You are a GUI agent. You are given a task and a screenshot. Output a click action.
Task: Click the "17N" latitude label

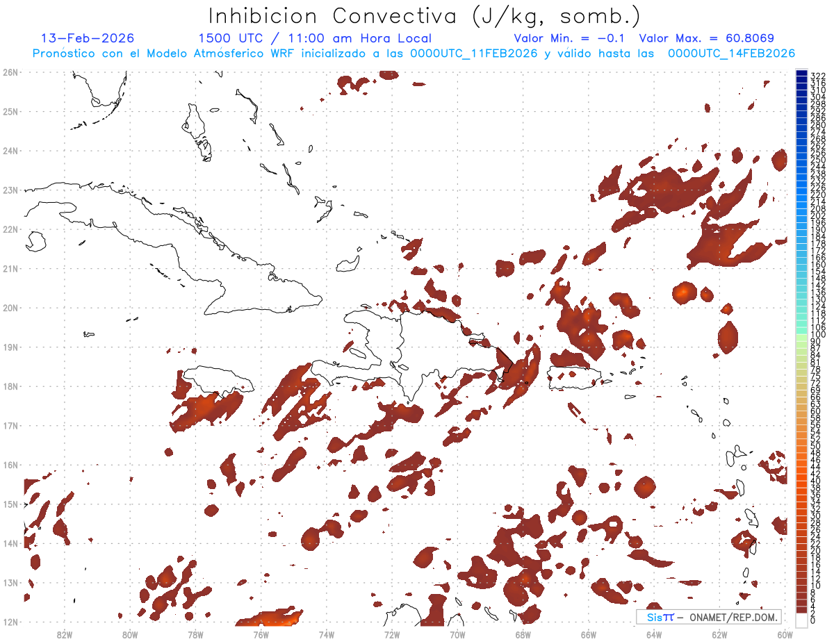10,425
